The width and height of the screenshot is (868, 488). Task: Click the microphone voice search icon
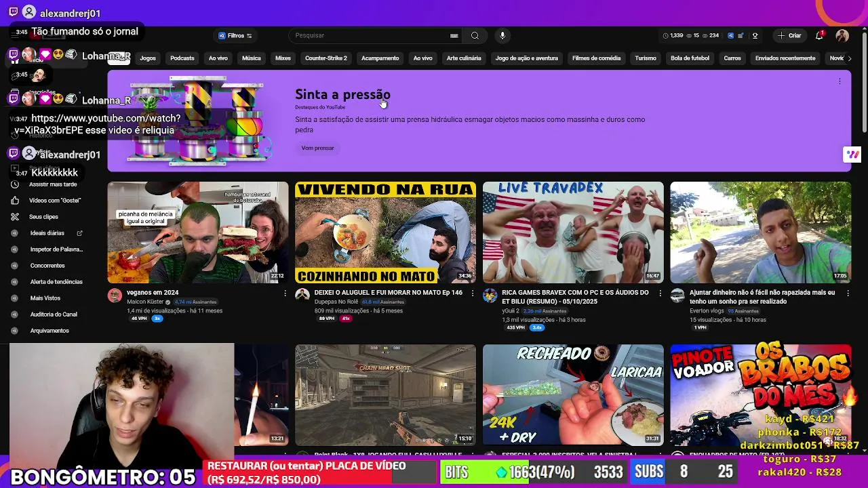tap(502, 36)
